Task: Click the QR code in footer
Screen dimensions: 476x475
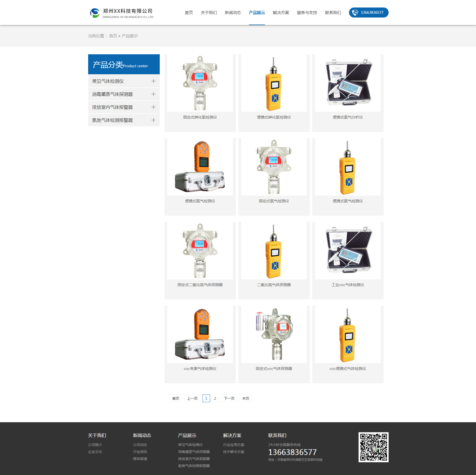Action: point(373,447)
